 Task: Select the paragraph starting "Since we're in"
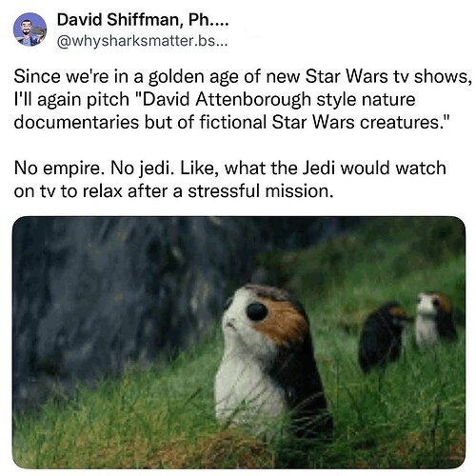pos(243,99)
